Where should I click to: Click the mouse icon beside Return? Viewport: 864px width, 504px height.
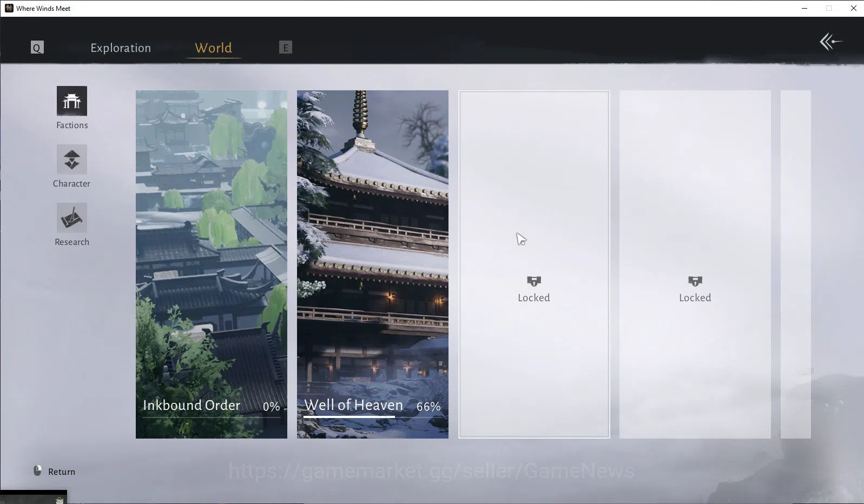coord(37,471)
